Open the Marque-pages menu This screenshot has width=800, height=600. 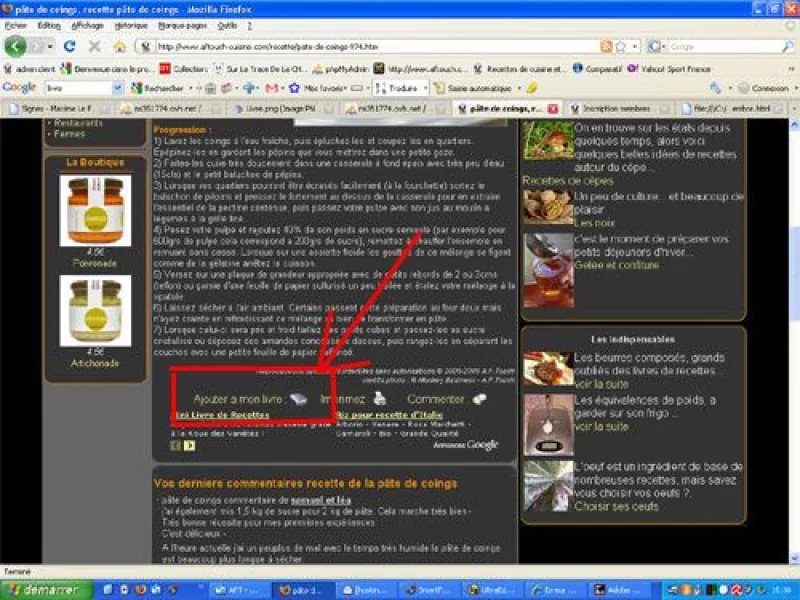click(183, 25)
